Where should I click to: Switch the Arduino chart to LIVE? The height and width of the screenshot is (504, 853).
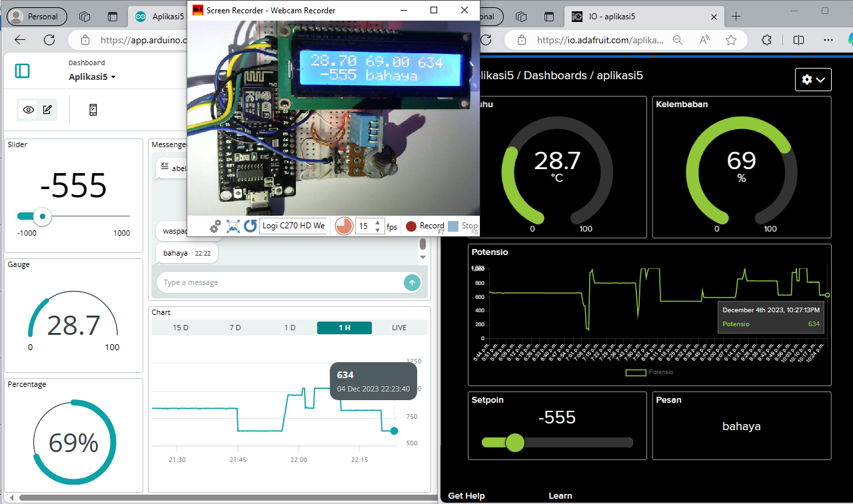[399, 328]
